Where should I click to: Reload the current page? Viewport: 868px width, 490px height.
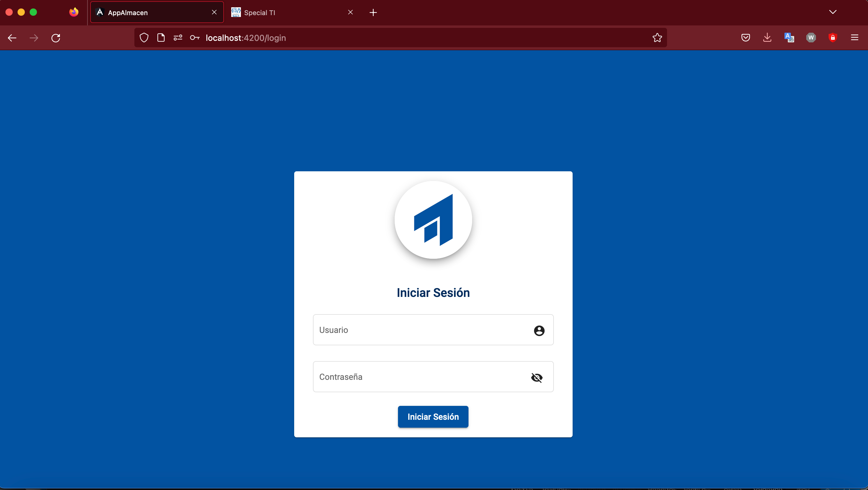[56, 38]
